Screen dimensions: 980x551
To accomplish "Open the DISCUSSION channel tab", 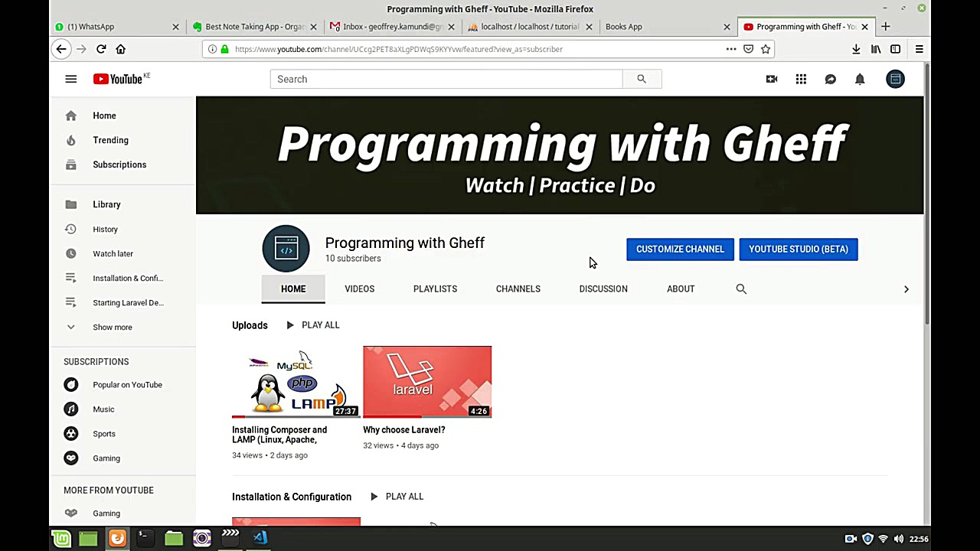I will click(603, 289).
